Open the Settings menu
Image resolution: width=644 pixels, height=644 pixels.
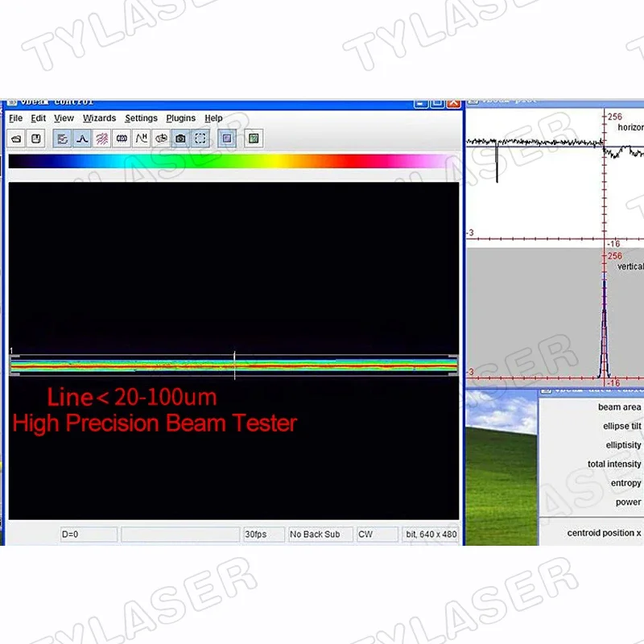tap(141, 118)
